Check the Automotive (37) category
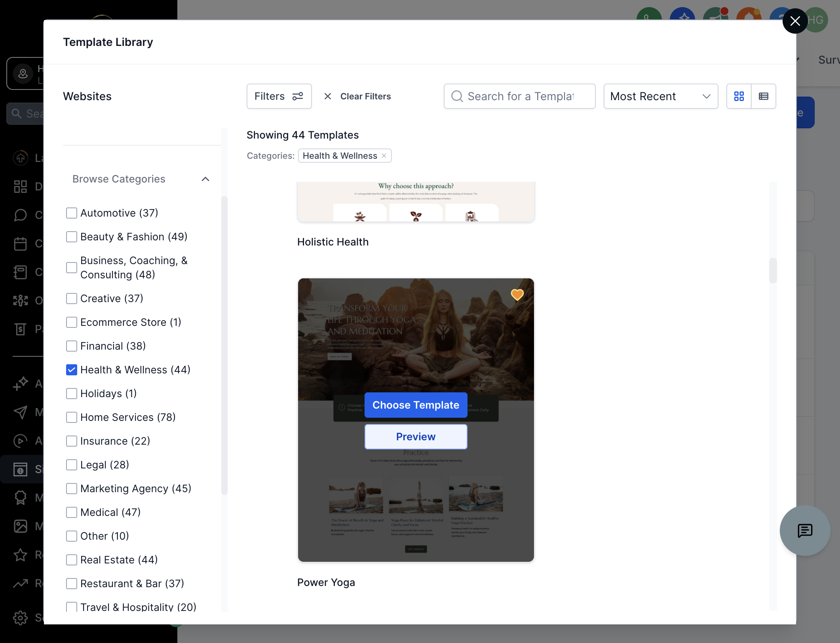Viewport: 840px width, 643px height. [72, 213]
